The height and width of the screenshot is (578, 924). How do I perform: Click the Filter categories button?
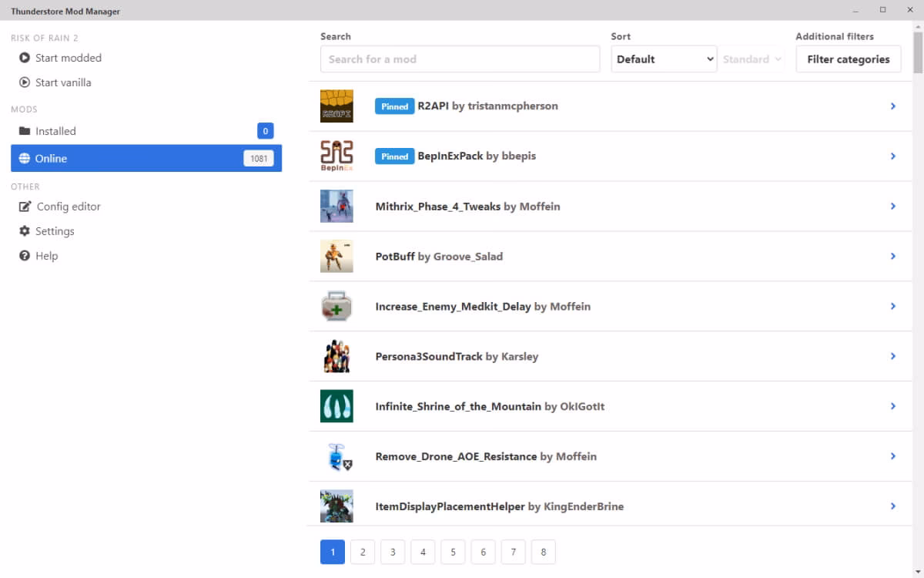[x=849, y=59]
